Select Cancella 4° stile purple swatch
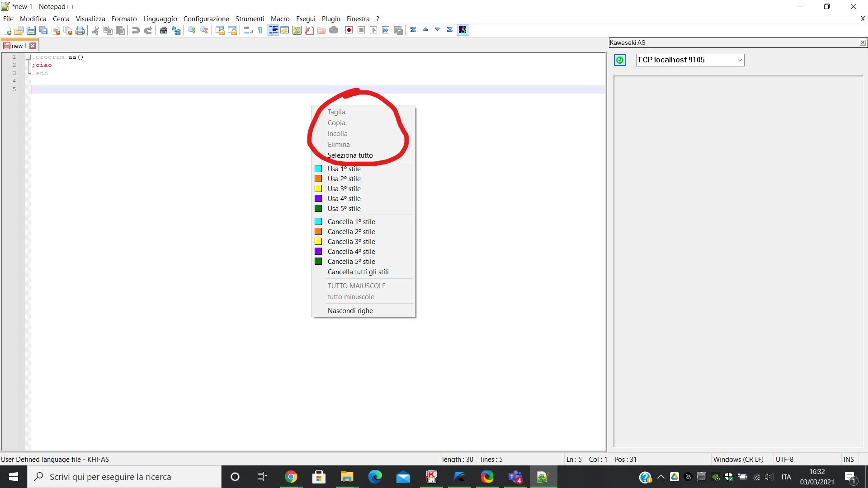 pos(318,252)
